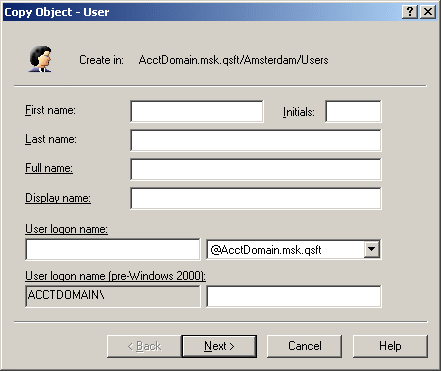Click the user avatar icon
The image size is (441, 371).
coord(40,59)
